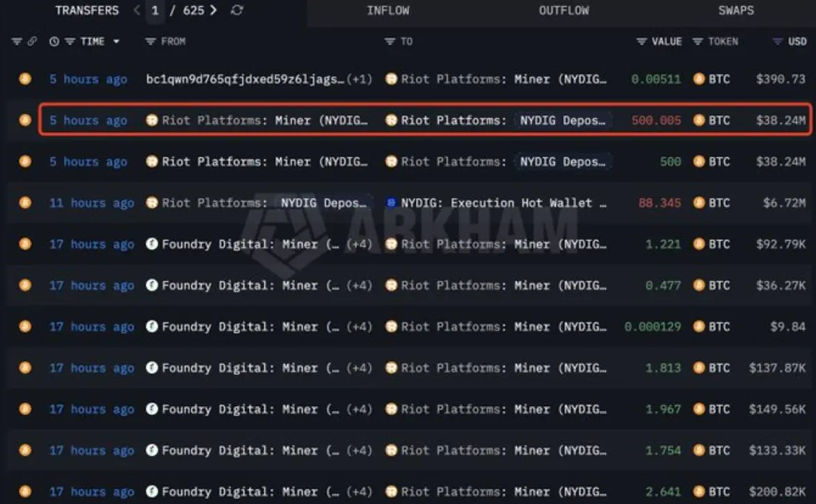Click Riot logo of sender in 500 BTC row

(x=152, y=162)
